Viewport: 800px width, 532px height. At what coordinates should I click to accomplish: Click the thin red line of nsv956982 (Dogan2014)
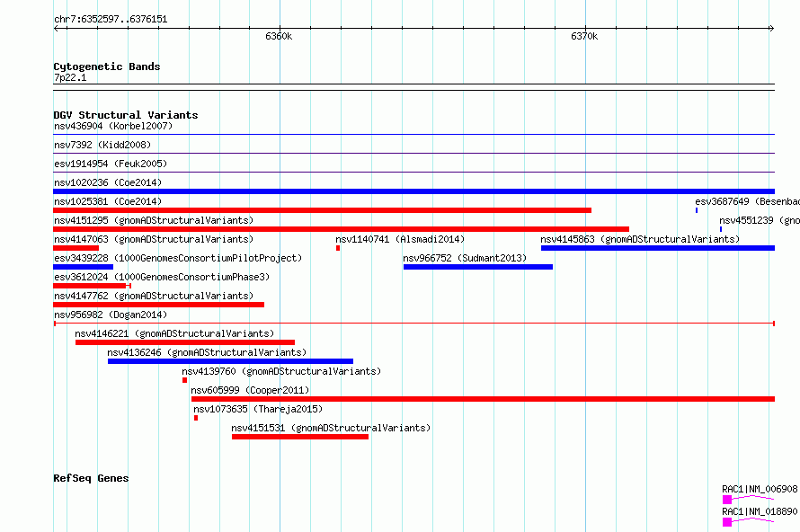414,324
